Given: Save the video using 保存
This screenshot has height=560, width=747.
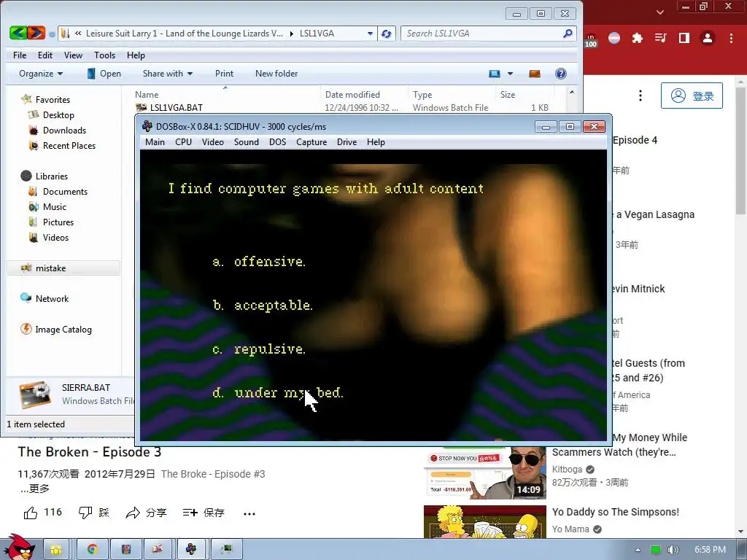Looking at the screenshot, I should pos(204,513).
